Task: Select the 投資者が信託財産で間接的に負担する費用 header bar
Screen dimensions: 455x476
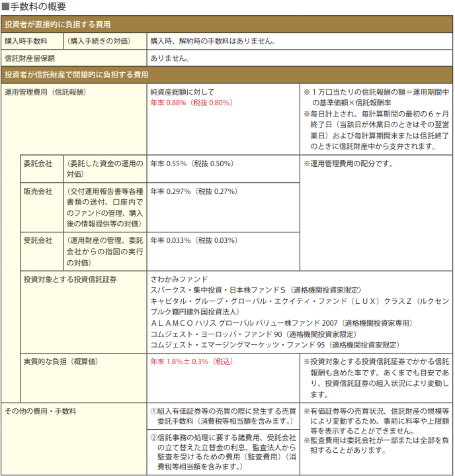Action: tap(77, 74)
